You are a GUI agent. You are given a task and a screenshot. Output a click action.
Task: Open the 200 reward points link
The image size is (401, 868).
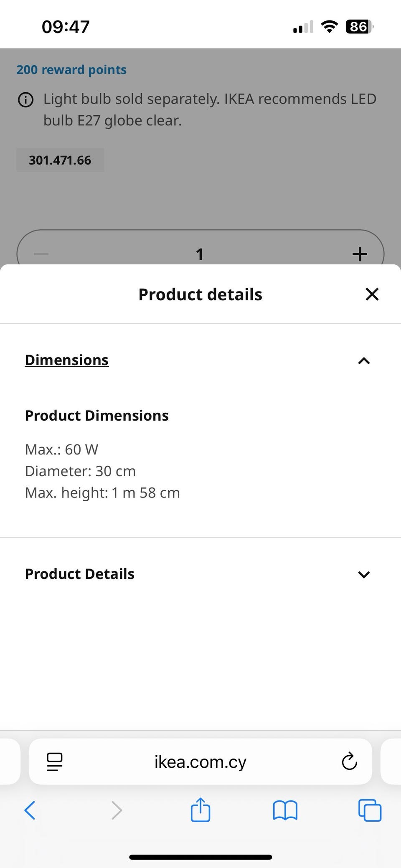71,70
